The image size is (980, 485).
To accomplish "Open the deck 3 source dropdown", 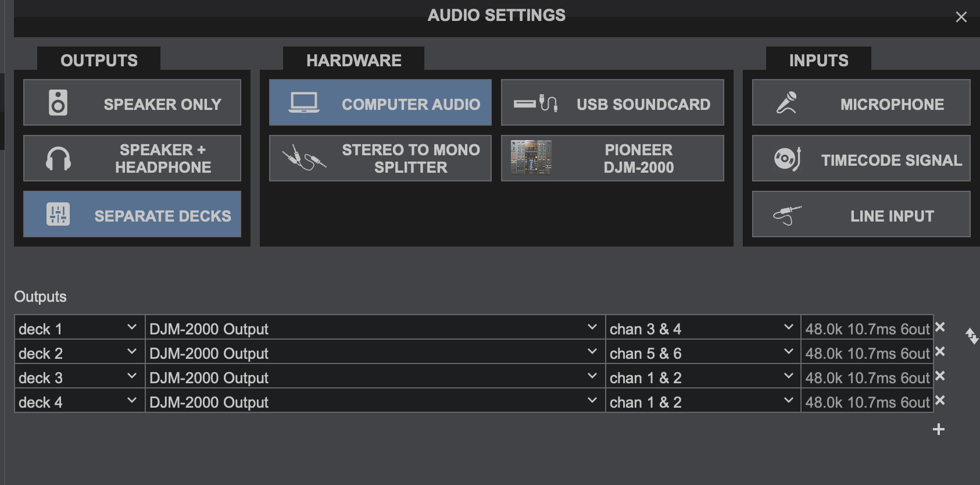I will pyautogui.click(x=80, y=376).
